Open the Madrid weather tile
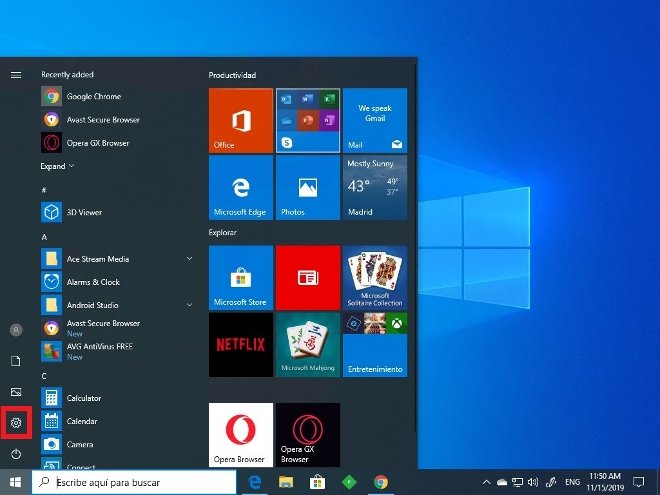 (375, 187)
